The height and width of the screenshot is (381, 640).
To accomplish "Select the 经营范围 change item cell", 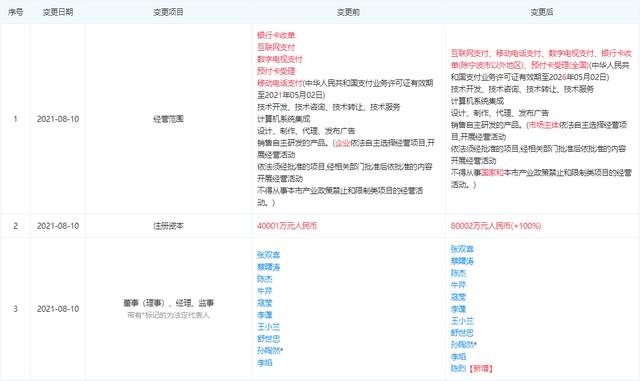I will point(168,119).
